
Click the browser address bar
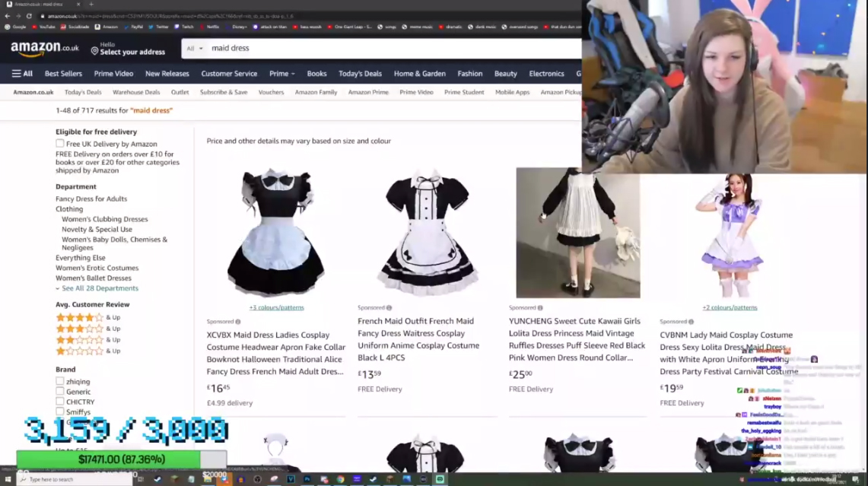pyautogui.click(x=310, y=16)
